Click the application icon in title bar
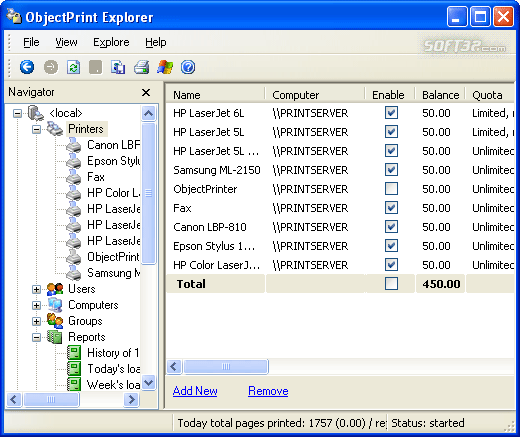 point(14,16)
